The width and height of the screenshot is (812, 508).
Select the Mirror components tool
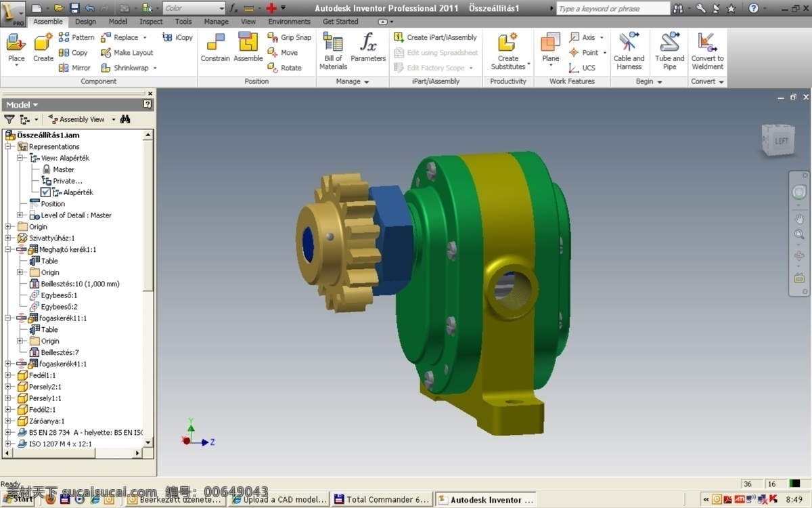(x=74, y=68)
